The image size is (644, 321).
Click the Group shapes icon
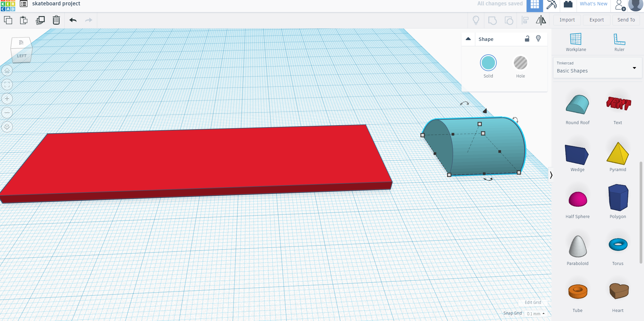492,20
